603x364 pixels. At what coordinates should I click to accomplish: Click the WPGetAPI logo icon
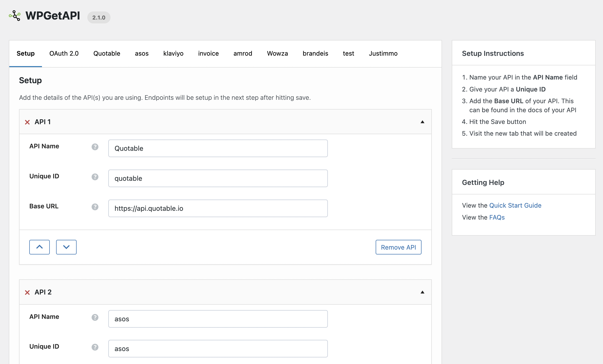click(x=15, y=16)
